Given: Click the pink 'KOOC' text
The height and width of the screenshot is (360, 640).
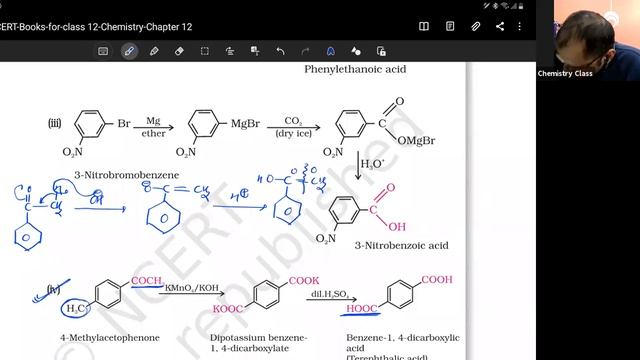Looking at the screenshot, I should 228,309.
